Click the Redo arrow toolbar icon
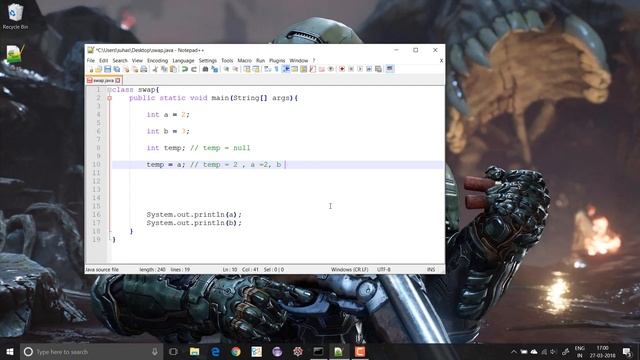 (194, 69)
